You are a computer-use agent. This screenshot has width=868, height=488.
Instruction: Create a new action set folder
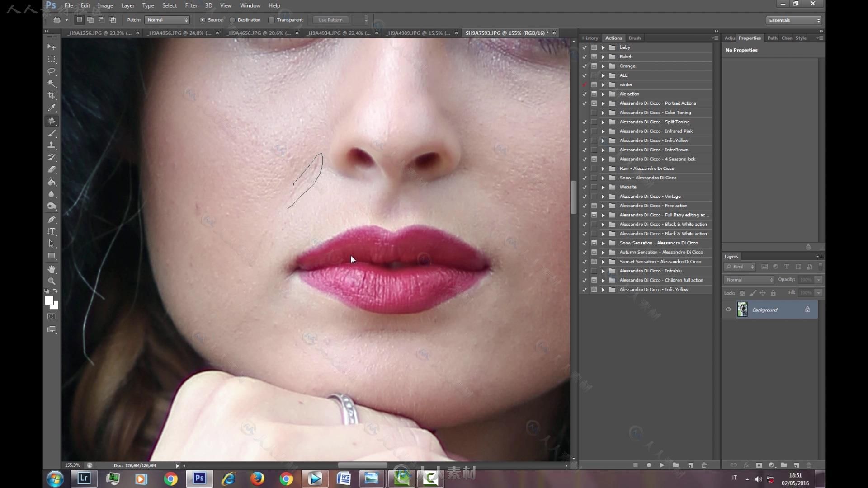click(x=676, y=465)
